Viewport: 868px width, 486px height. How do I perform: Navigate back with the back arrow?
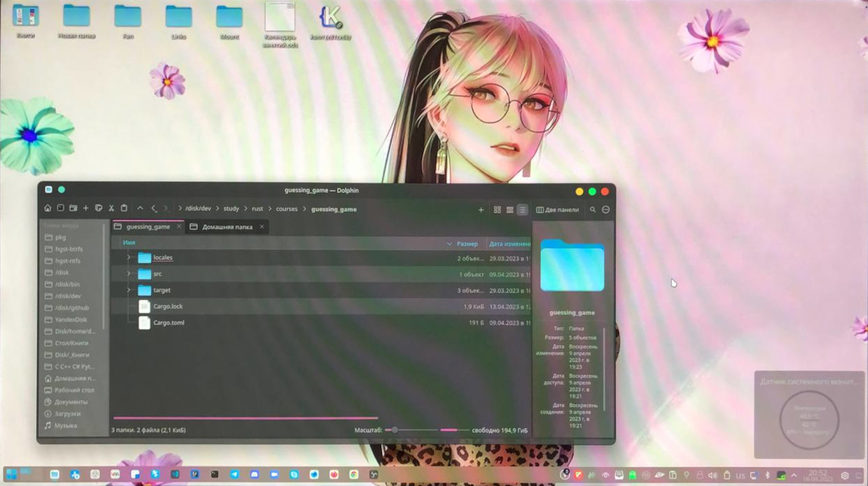pyautogui.click(x=154, y=208)
